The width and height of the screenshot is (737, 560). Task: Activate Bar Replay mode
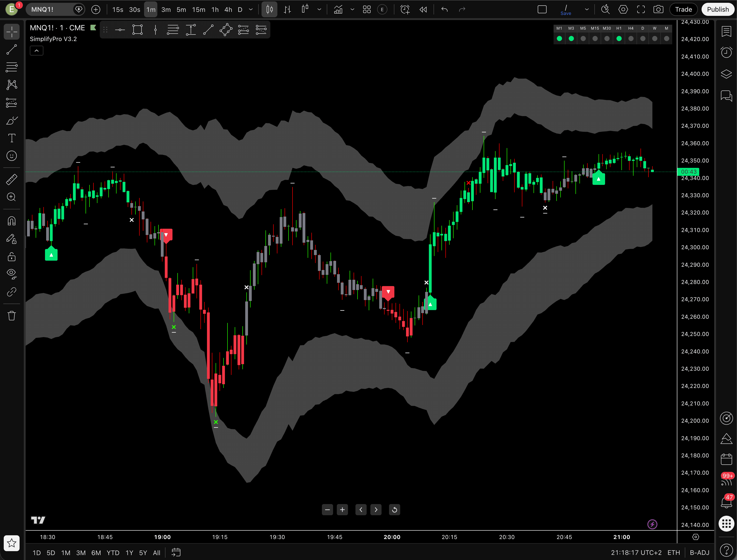click(423, 9)
